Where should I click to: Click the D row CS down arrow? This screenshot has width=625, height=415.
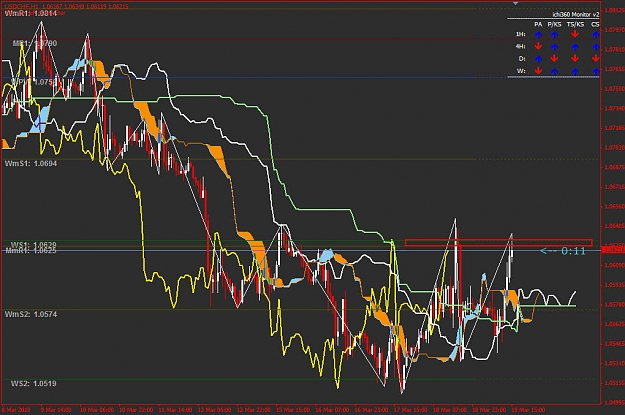click(x=596, y=59)
